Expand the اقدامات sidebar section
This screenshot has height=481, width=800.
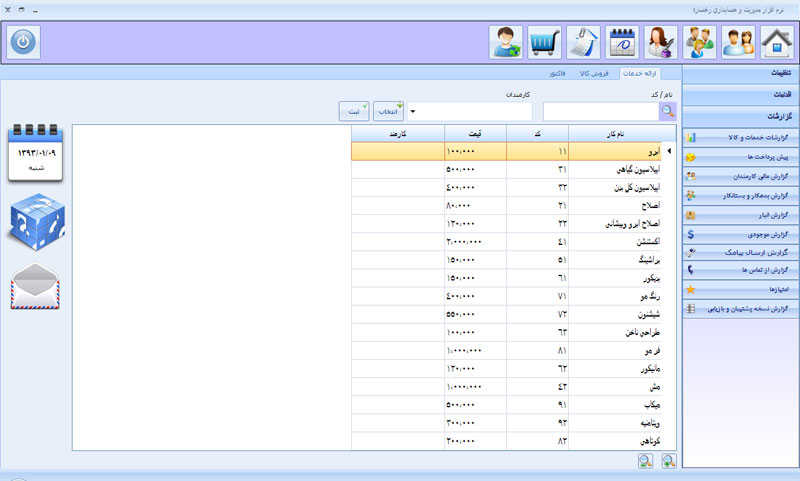click(x=741, y=95)
